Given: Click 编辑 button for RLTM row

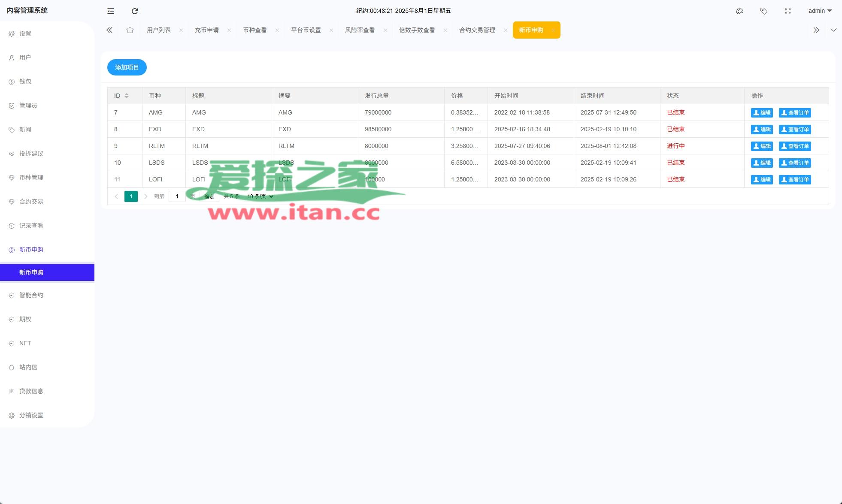Looking at the screenshot, I should (x=761, y=146).
